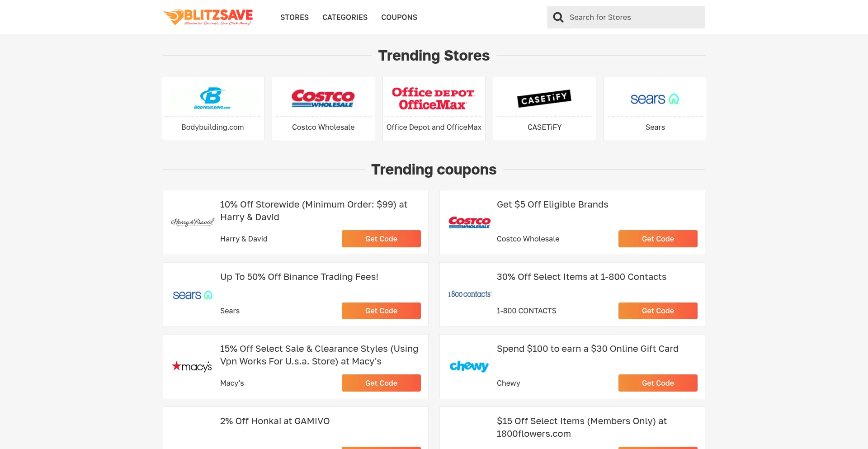
Task: Click 'Harry & David' store label under coupon
Action: (x=244, y=239)
